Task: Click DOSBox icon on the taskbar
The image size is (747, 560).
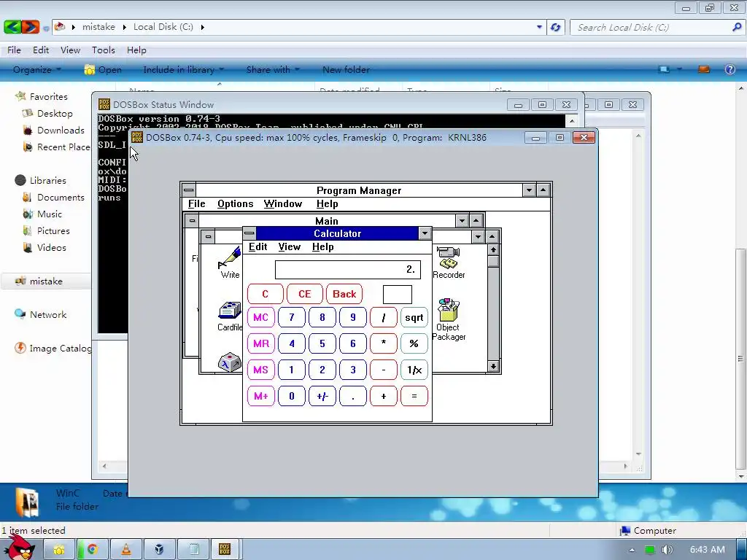Action: (225, 549)
